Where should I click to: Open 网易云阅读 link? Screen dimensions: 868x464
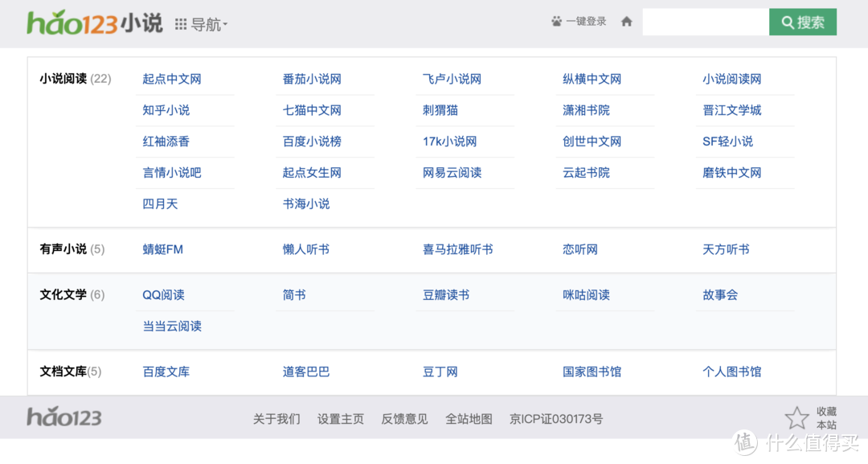point(452,173)
